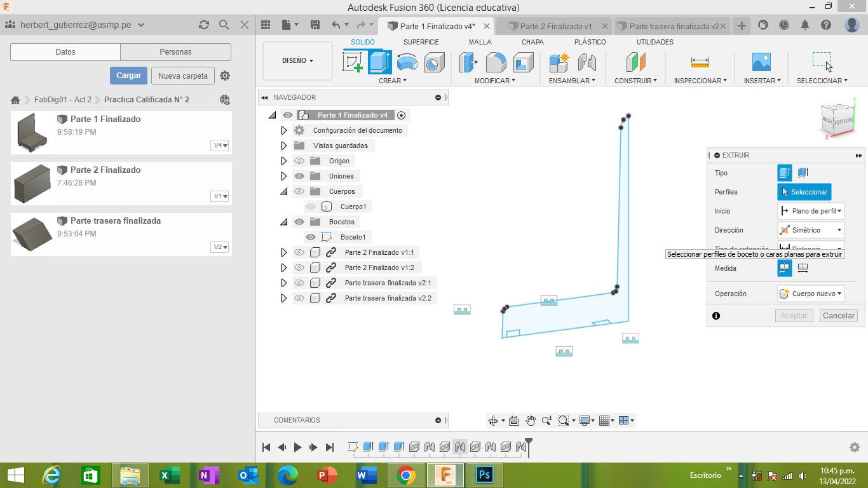The height and width of the screenshot is (488, 868).
Task: Open the FabDig01 - Act 2 breadcrumb
Action: pyautogui.click(x=63, y=100)
